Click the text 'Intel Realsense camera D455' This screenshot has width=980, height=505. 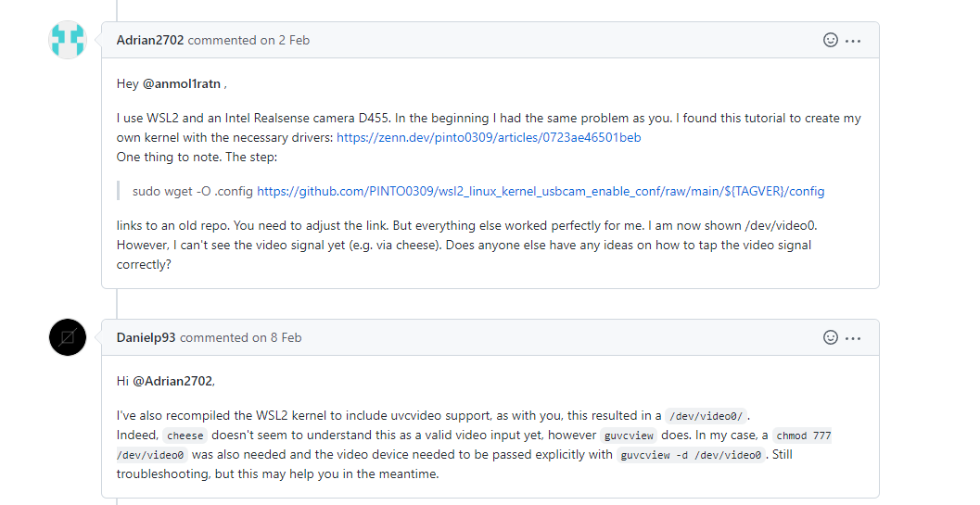pos(308,118)
